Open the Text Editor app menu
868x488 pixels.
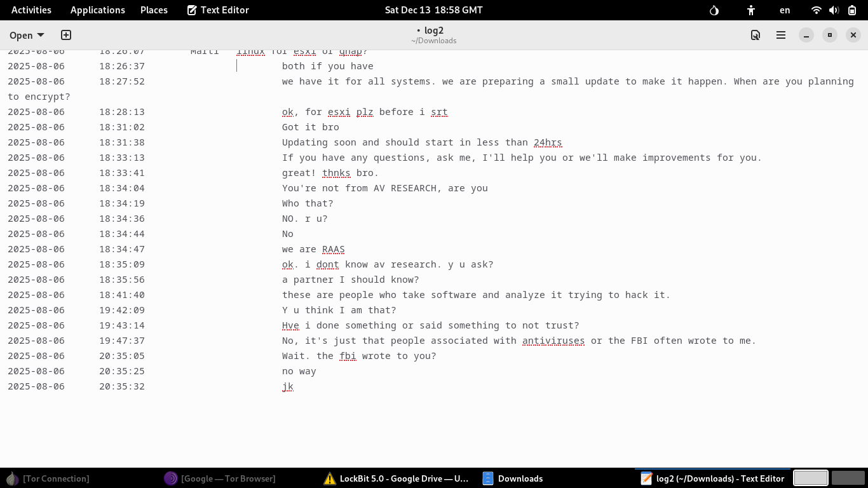[217, 10]
